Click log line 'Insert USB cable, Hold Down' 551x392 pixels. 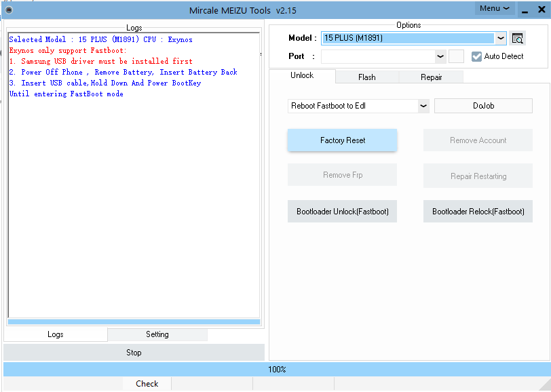pos(105,83)
